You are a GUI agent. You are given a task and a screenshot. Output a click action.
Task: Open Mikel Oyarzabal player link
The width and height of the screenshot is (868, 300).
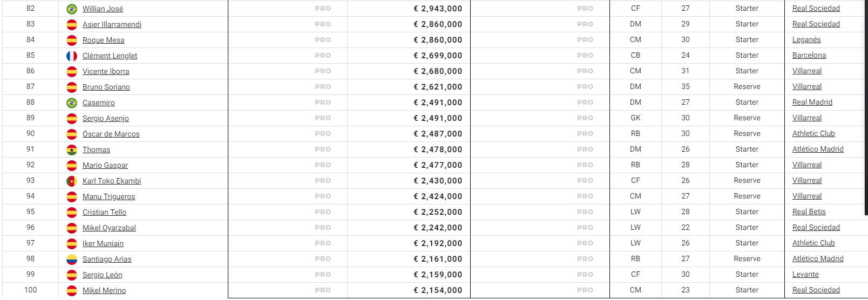[x=109, y=228]
